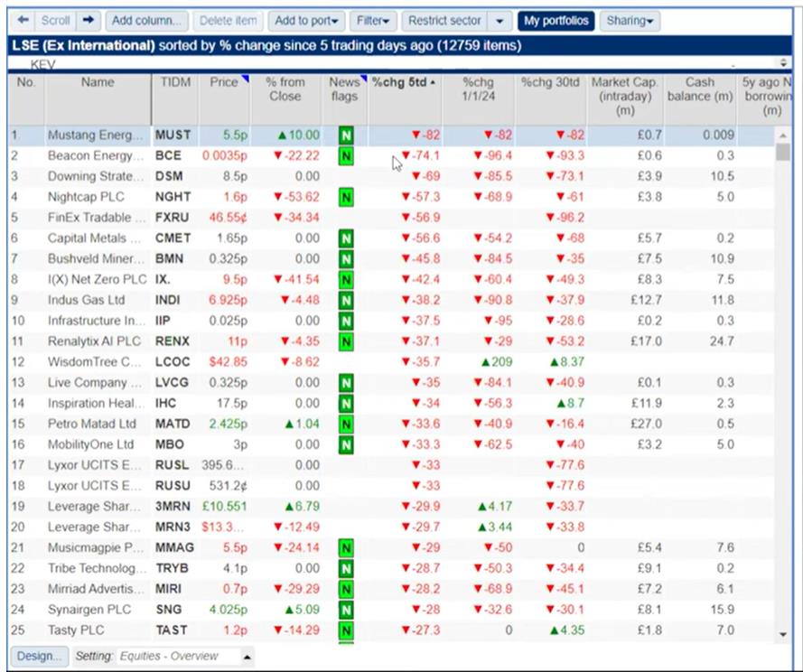Open news flag for Live Company row
This screenshot has height=672, width=803.
pyautogui.click(x=346, y=383)
